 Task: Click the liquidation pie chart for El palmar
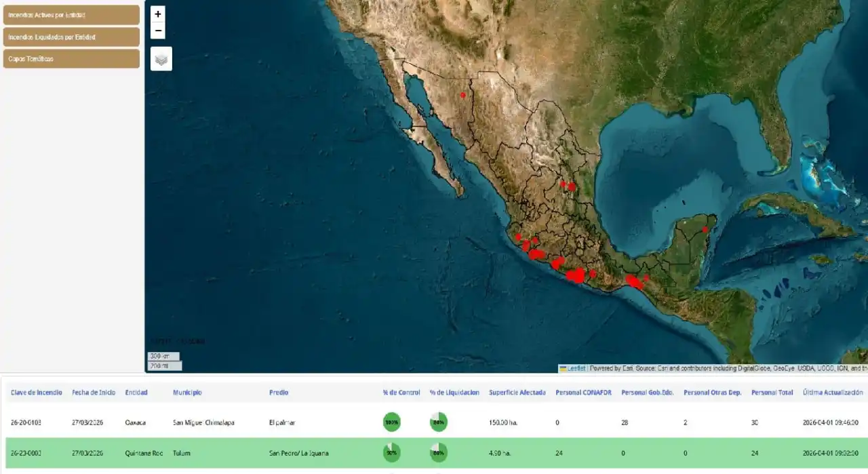coord(439,422)
